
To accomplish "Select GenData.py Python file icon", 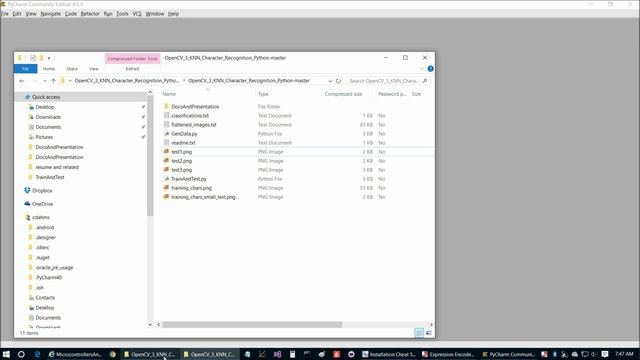I will 167,134.
